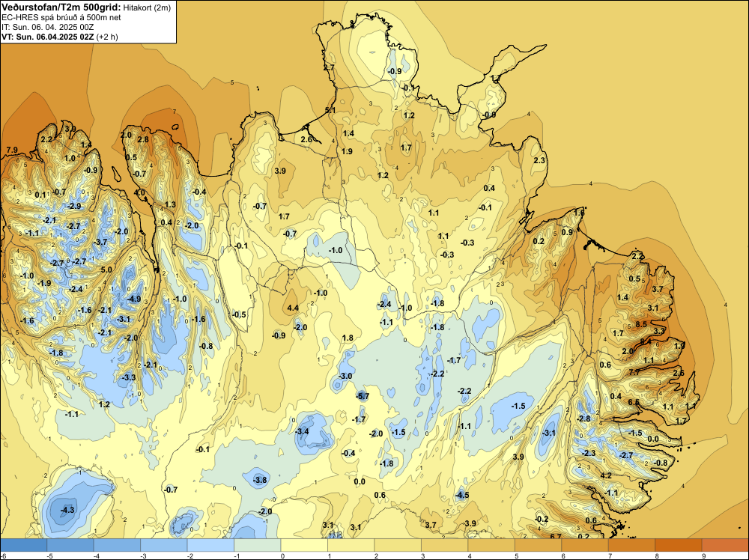Click the 7.7 temperature value
This screenshot has height=560, width=749.
pos(634,372)
